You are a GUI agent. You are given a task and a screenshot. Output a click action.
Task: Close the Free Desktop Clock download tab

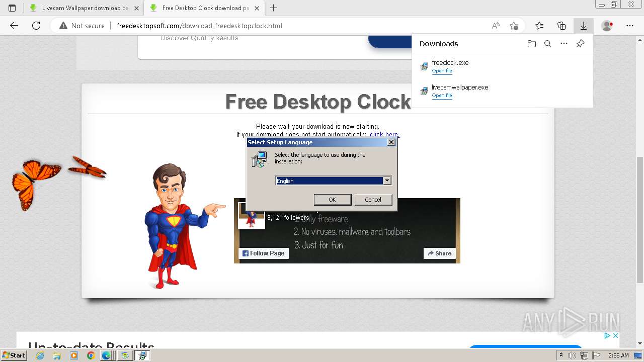pyautogui.click(x=257, y=8)
